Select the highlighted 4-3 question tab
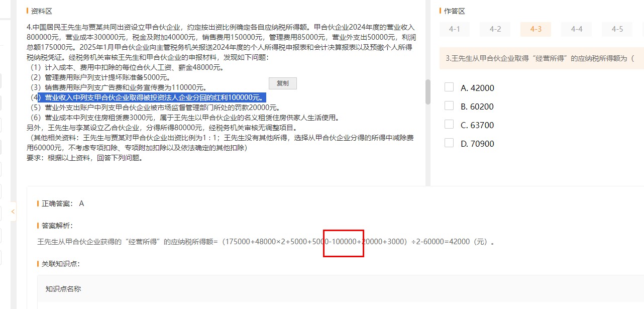644x309 pixels. [x=535, y=29]
